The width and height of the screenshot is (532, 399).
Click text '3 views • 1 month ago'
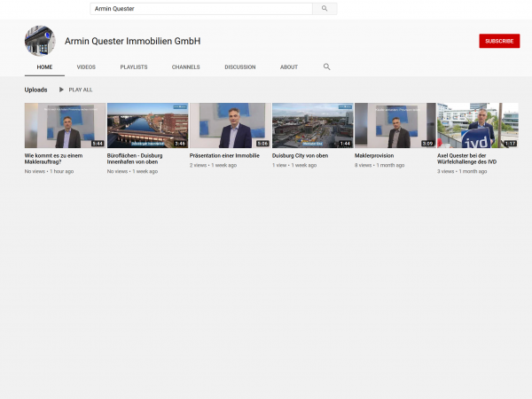(462, 171)
